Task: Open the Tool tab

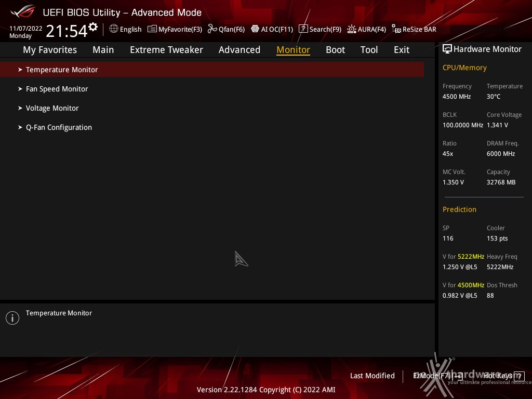Action: coord(369,50)
